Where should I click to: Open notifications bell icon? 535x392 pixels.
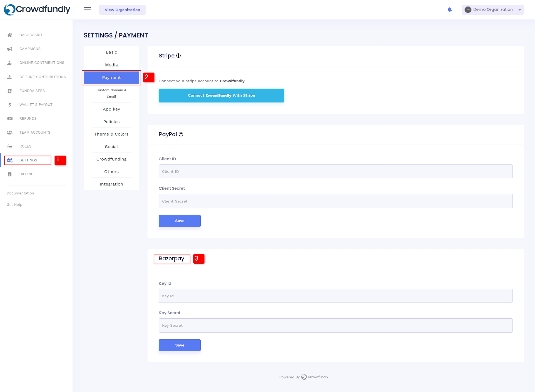tap(450, 10)
